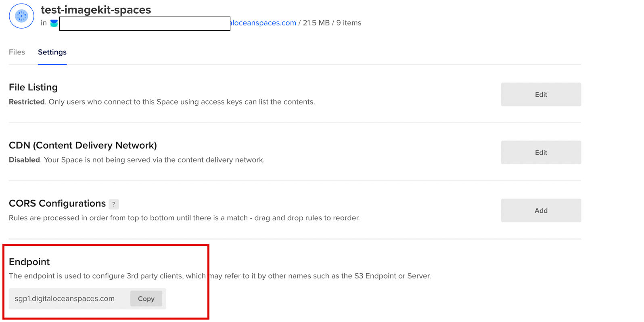Select the Settings tab
Image resolution: width=644 pixels, height=322 pixels.
pyautogui.click(x=52, y=52)
